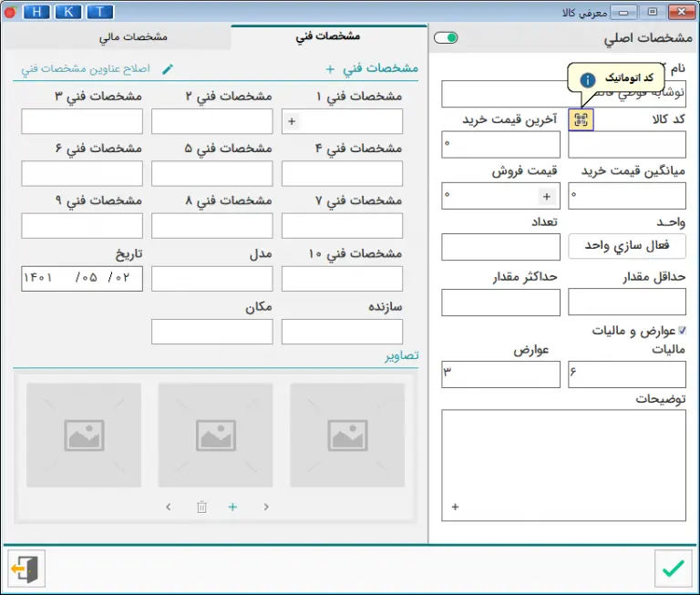
Task: Click the H button in title bar
Action: click(x=36, y=12)
